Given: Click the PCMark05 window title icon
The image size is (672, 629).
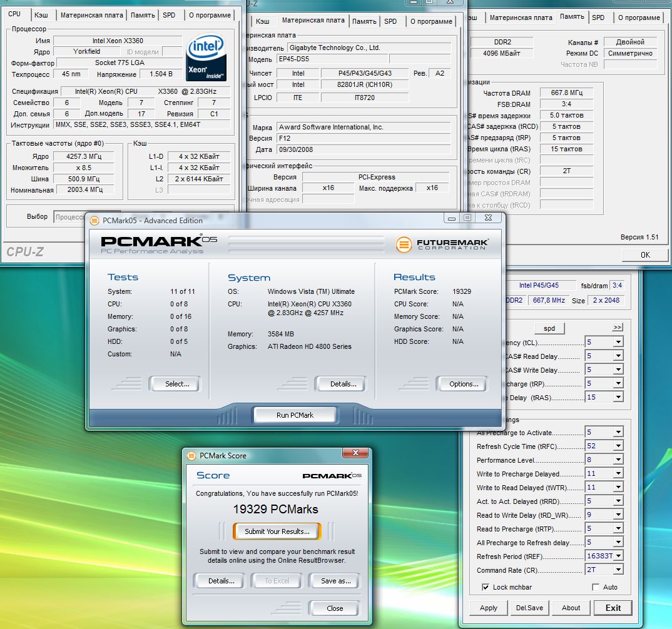Looking at the screenshot, I should [x=94, y=221].
